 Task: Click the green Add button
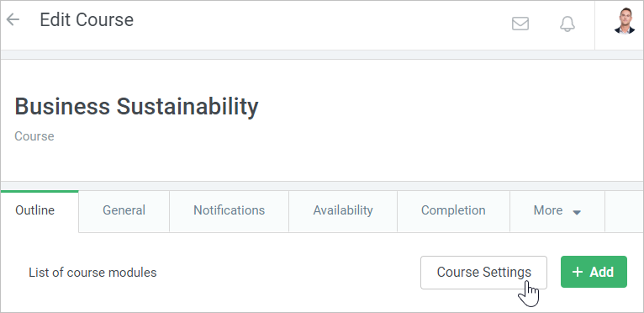point(594,272)
